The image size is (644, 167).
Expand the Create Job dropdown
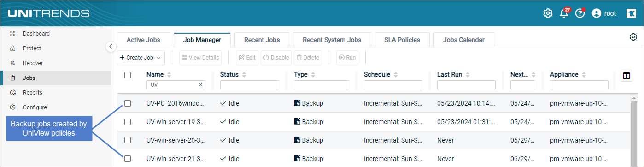tap(141, 58)
